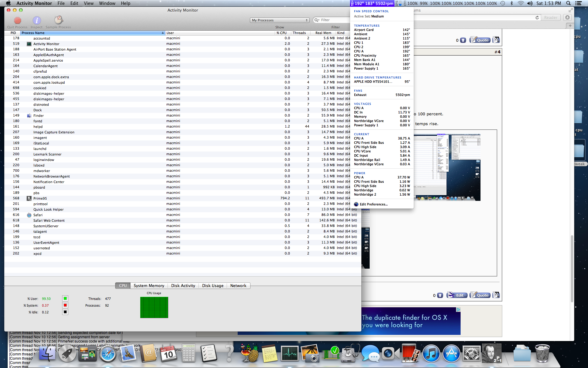
Task: Open Photo Booth in the Dock
Action: coord(411,354)
